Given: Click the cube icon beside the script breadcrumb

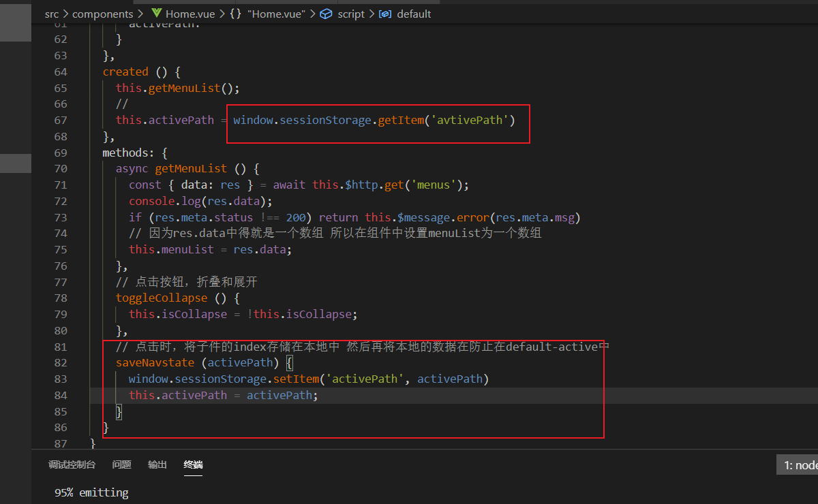Looking at the screenshot, I should point(324,14).
